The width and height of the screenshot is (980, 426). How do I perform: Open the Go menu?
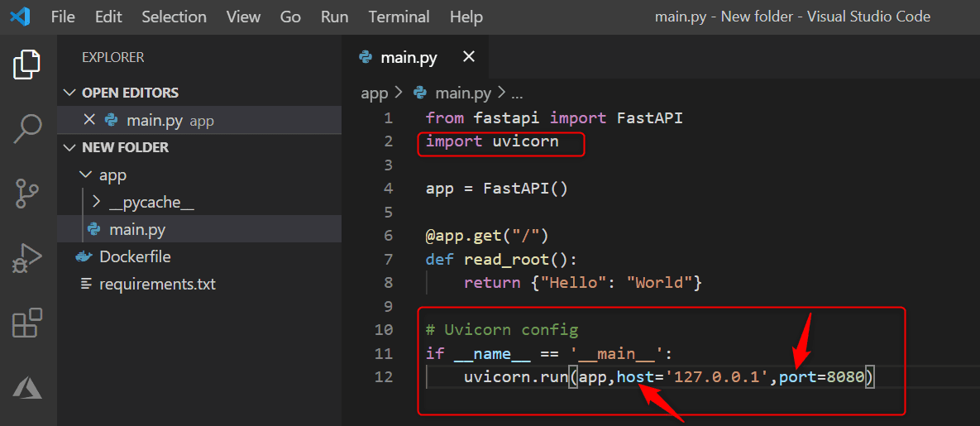(290, 17)
